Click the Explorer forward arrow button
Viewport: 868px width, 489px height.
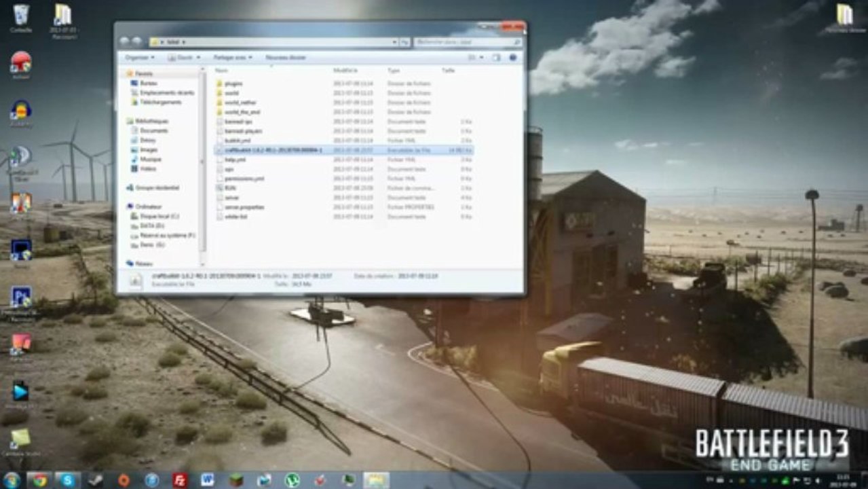pyautogui.click(x=136, y=41)
